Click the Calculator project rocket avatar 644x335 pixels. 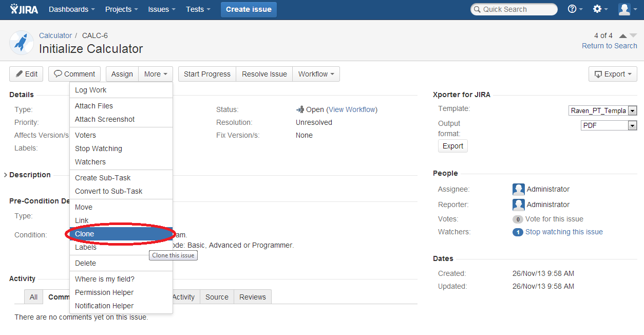tap(22, 43)
